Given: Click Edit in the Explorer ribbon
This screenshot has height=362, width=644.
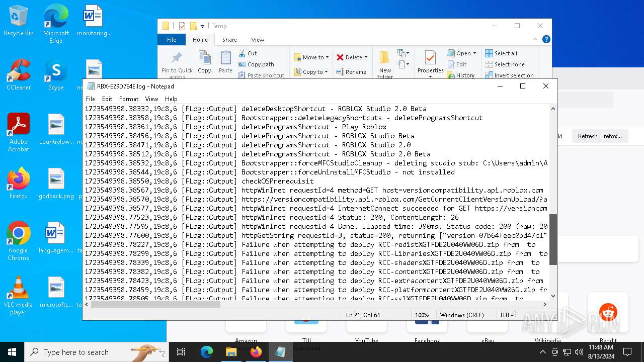Looking at the screenshot, I should (x=457, y=64).
